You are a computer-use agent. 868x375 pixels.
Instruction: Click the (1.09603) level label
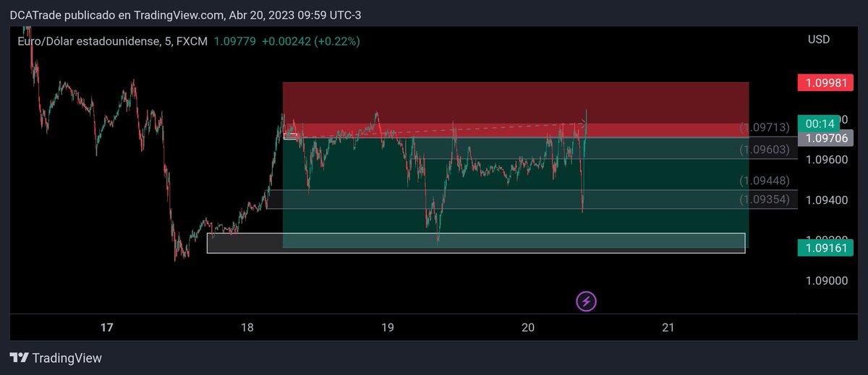[765, 150]
